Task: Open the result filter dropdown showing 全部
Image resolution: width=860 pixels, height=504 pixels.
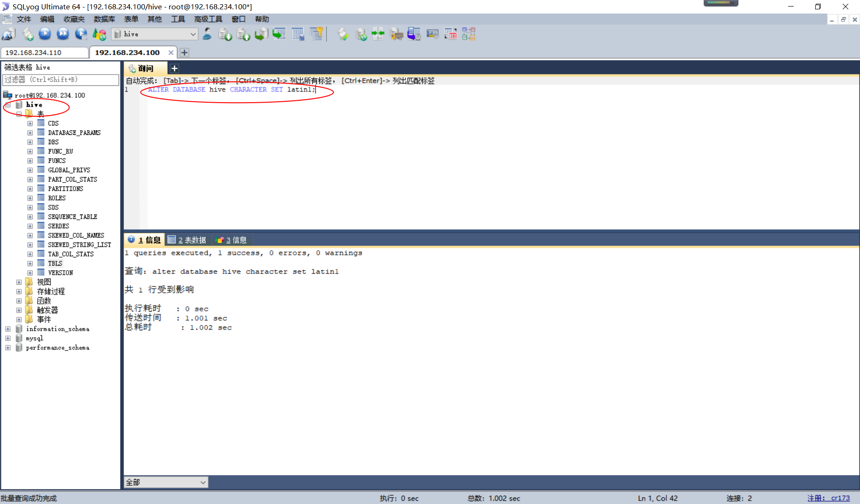Action: 203,482
